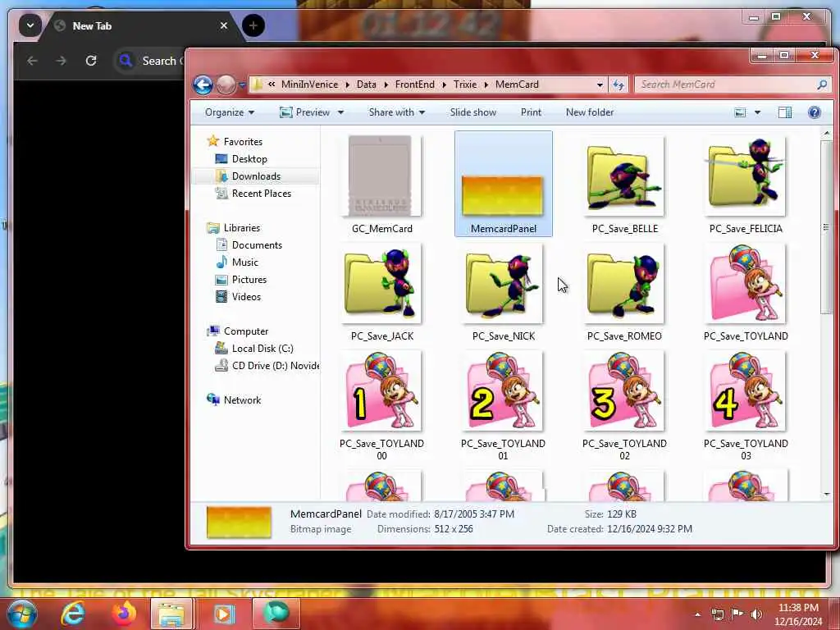Expand the address bar history dropdown
Screen dimensions: 840x630
point(600,84)
